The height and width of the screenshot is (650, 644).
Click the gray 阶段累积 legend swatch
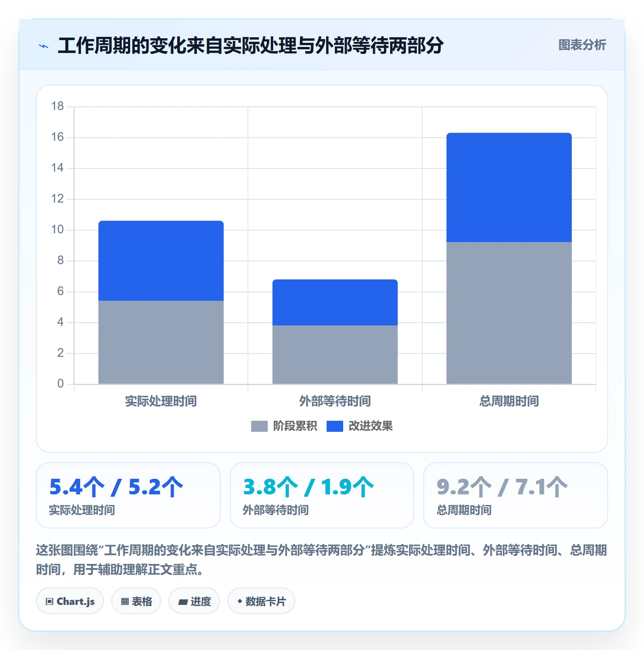(259, 426)
